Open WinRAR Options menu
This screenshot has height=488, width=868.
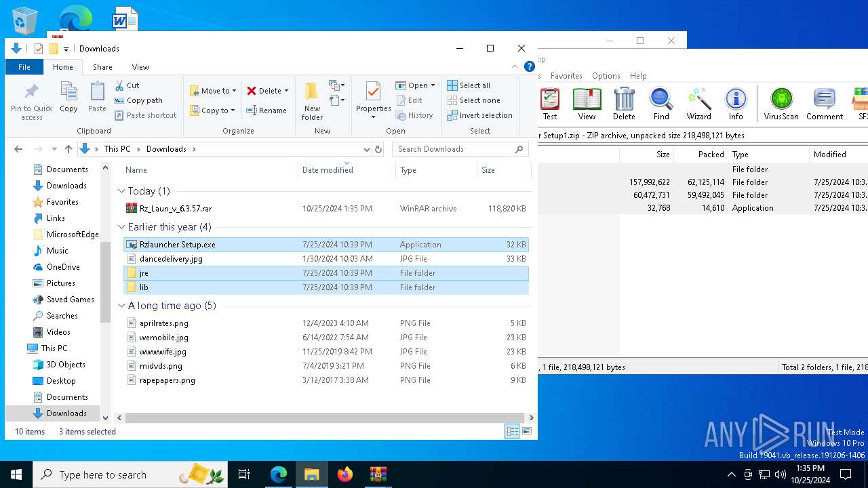click(606, 76)
